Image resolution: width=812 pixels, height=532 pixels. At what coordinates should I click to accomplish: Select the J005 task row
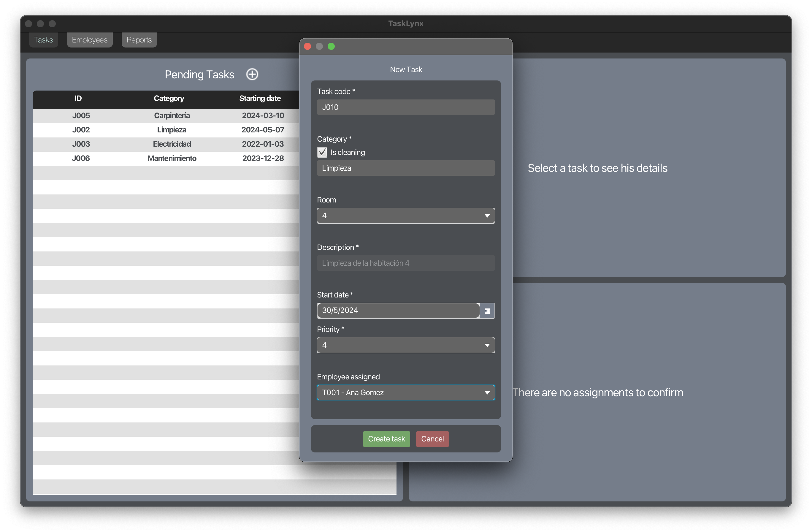click(x=166, y=116)
